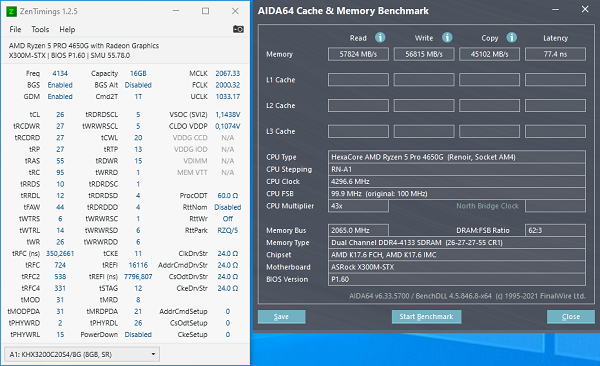600x366 pixels.
Task: Click the BIOS Version field P1.60
Action: point(457,279)
